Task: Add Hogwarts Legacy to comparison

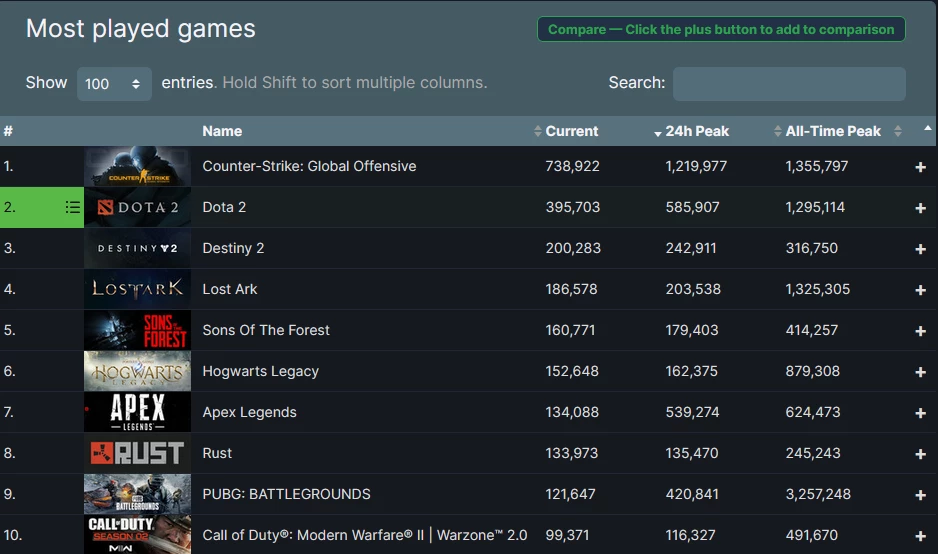Action: pos(920,372)
